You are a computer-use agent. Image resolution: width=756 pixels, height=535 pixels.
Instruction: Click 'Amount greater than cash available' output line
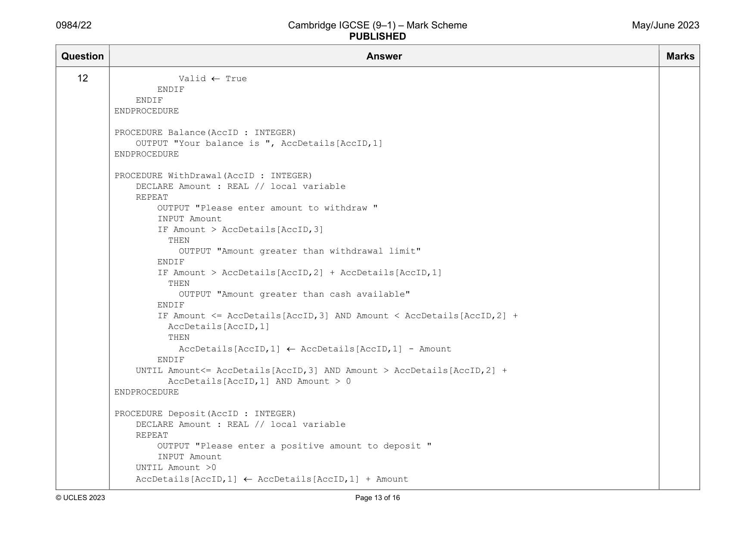tap(294, 294)
